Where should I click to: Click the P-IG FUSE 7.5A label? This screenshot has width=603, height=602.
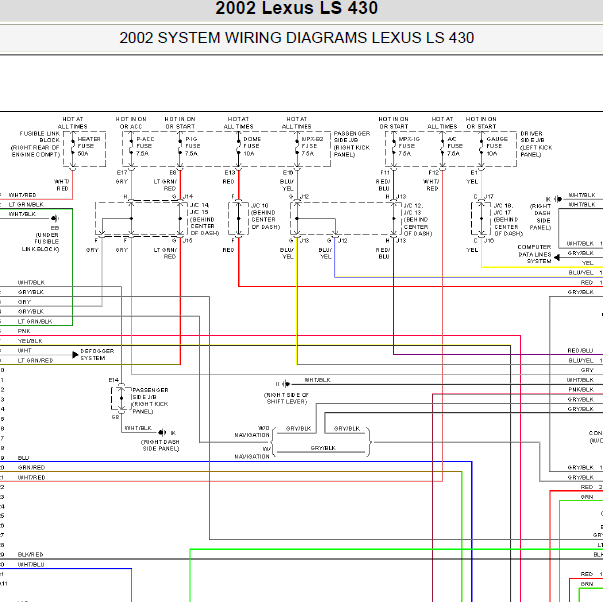coord(192,146)
